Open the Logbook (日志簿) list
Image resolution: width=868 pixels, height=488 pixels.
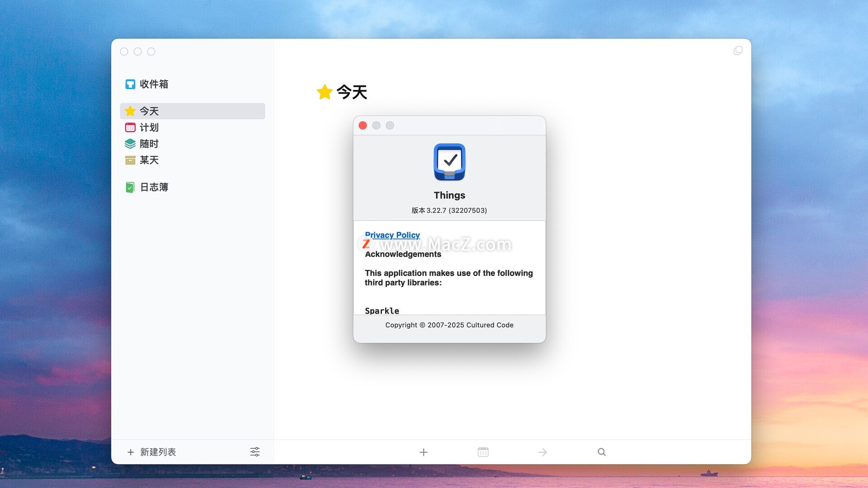pyautogui.click(x=153, y=187)
